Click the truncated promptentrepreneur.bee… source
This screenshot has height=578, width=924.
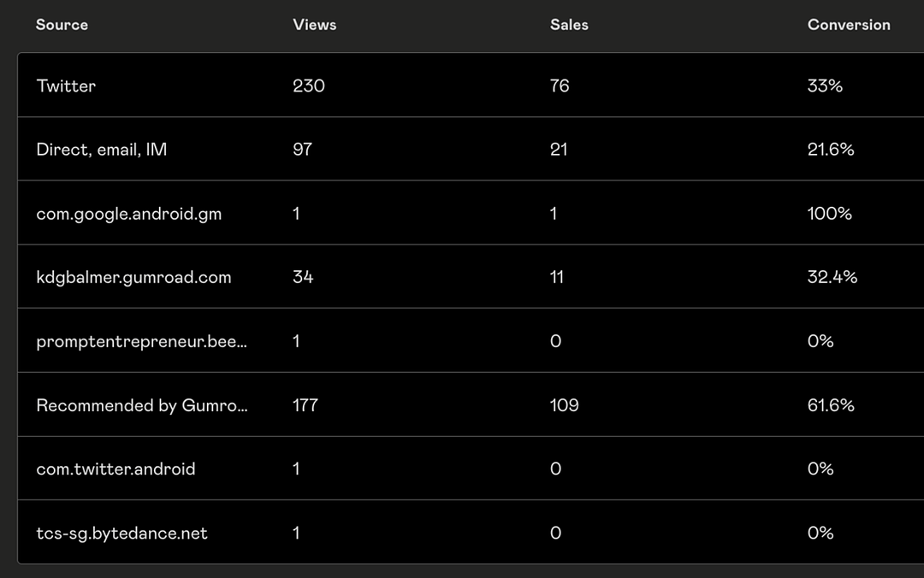pyautogui.click(x=141, y=341)
